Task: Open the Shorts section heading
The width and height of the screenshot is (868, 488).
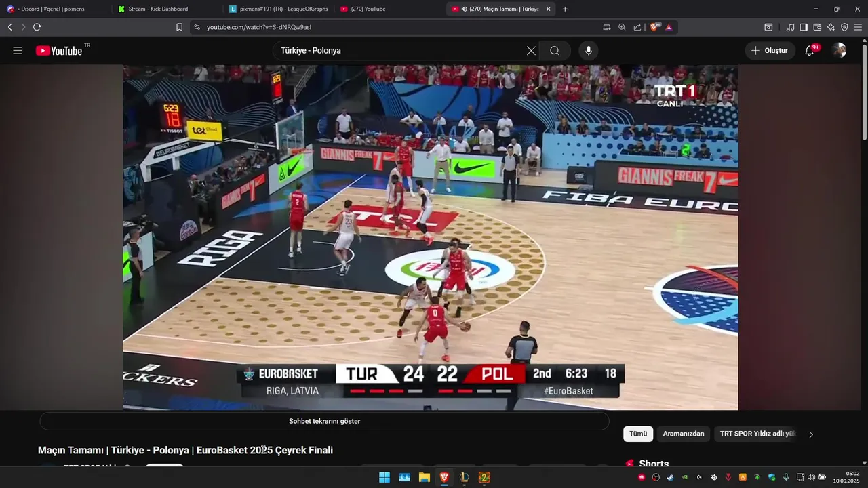Action: coord(654,463)
